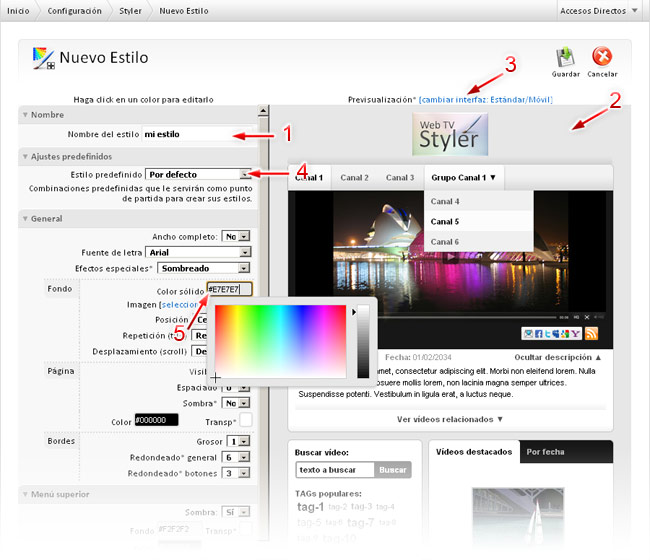Click 'texto a buscar' search field

pos(335,470)
